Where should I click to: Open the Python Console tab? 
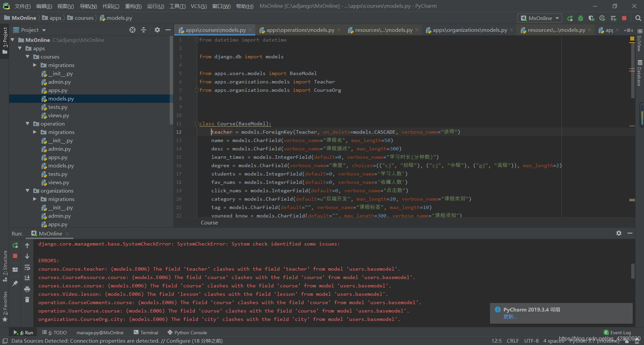[x=187, y=333]
